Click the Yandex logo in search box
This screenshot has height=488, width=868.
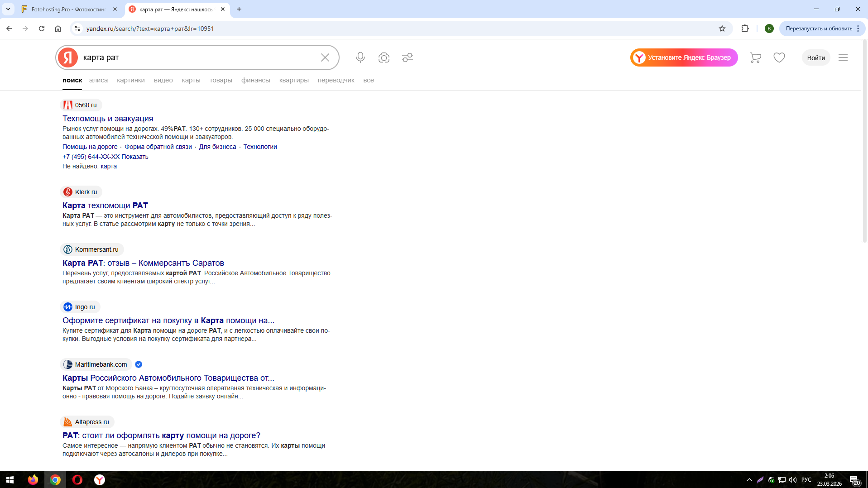tap(68, 57)
